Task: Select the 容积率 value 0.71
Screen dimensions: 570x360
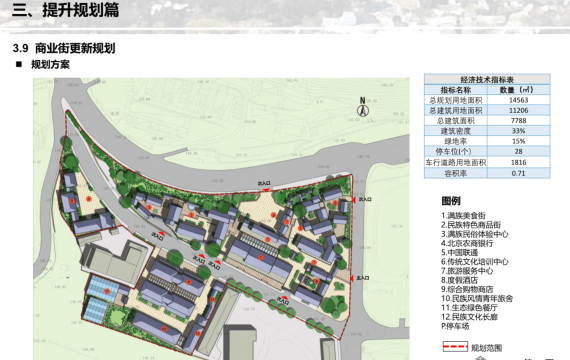Action: 518,173
